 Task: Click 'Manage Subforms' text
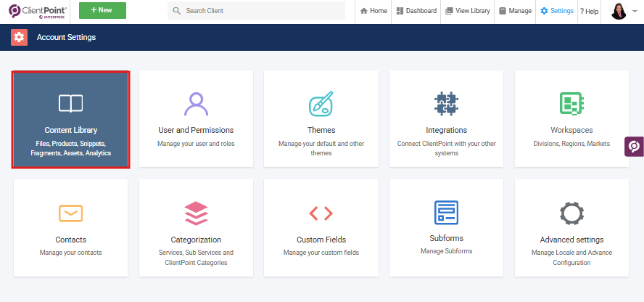pos(447,251)
